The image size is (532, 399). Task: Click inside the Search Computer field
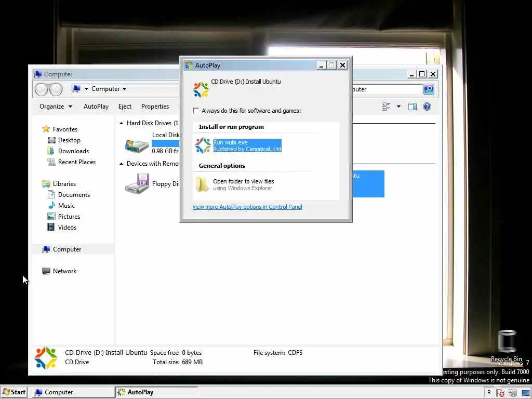click(387, 89)
